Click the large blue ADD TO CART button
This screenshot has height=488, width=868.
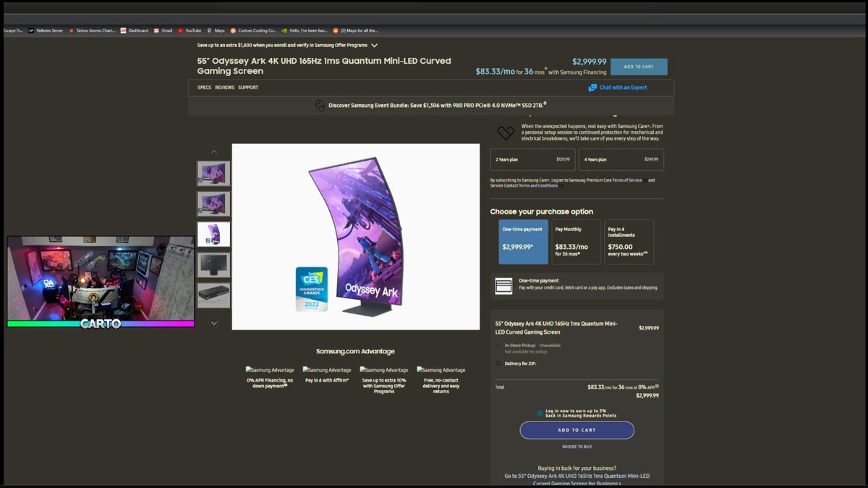577,430
